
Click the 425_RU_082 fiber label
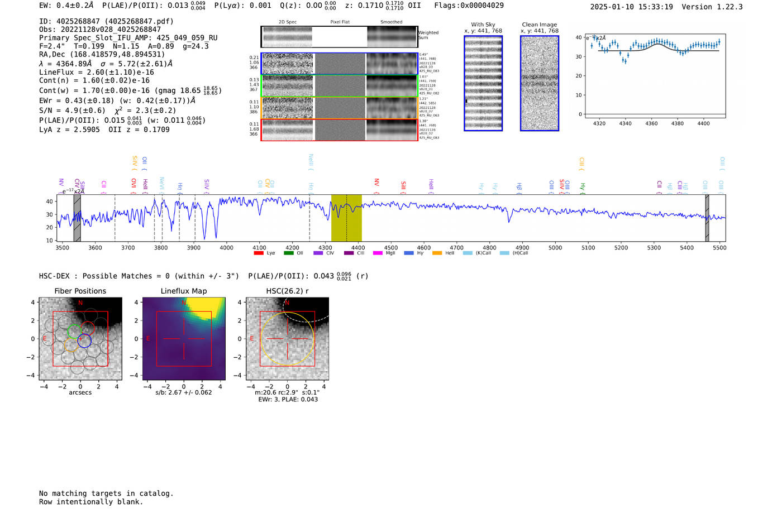pyautogui.click(x=429, y=93)
